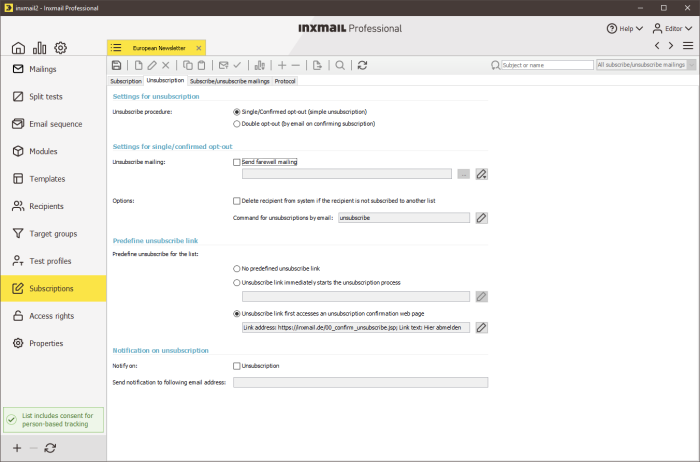Select Unsubscribe link first accesses confirmation page
700x462 pixels.
pos(237,314)
